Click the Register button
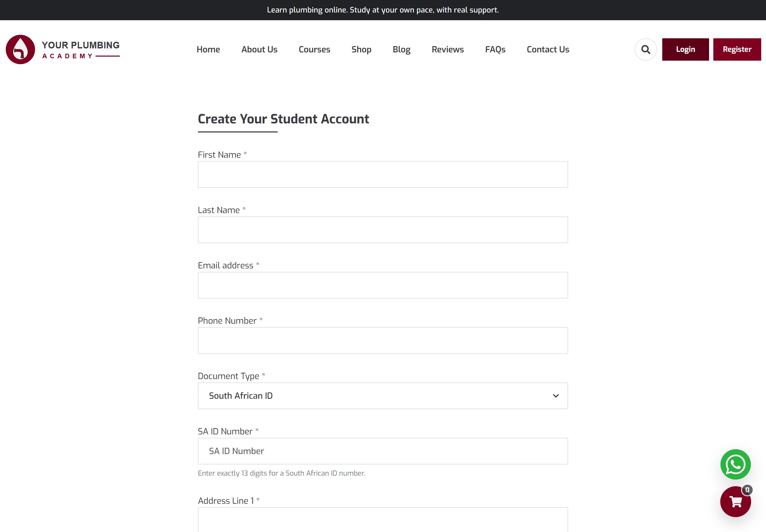 (737, 49)
